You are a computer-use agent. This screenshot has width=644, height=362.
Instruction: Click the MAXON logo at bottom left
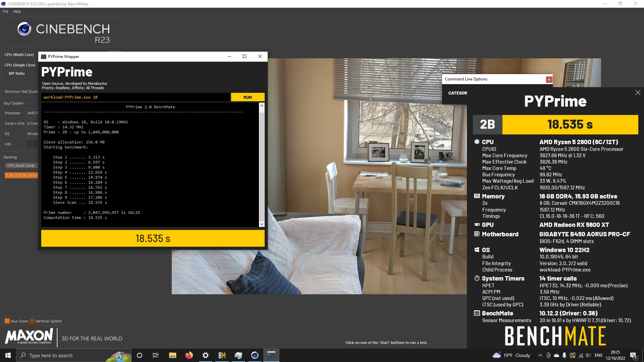29,336
